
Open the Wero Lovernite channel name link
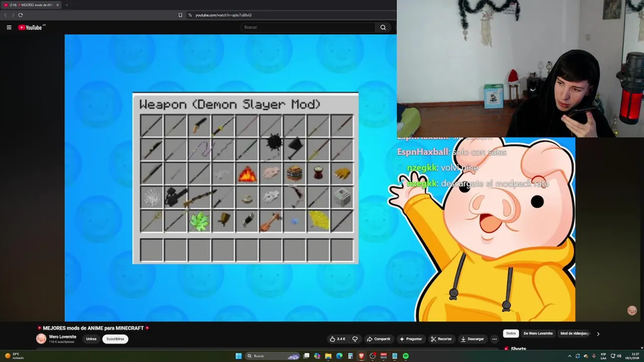tap(62, 337)
